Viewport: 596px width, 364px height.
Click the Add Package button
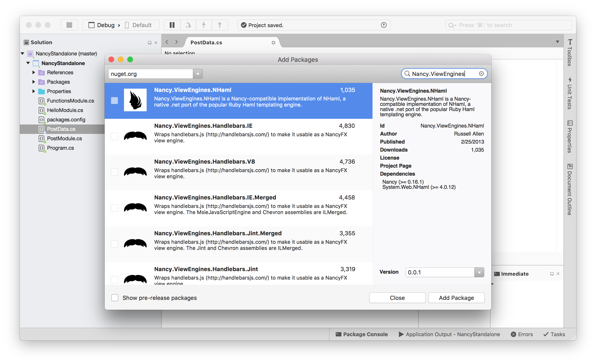[x=456, y=298]
